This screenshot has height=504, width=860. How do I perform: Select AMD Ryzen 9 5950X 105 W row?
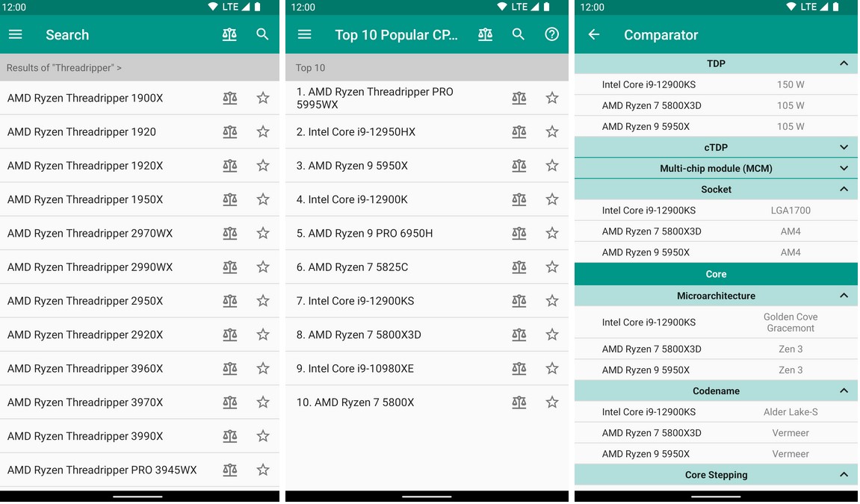pyautogui.click(x=716, y=126)
